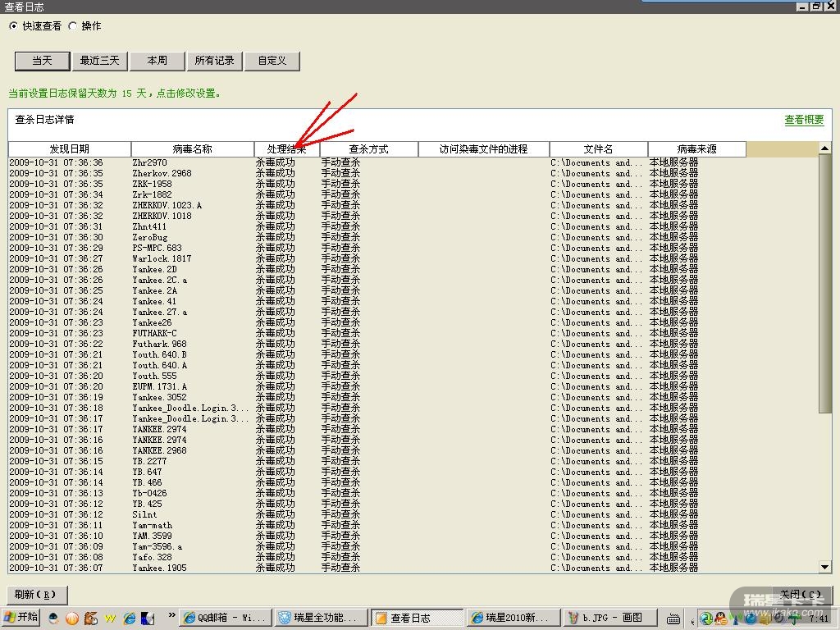Switch to the 瑞星全功能 taskbar window

(321, 618)
